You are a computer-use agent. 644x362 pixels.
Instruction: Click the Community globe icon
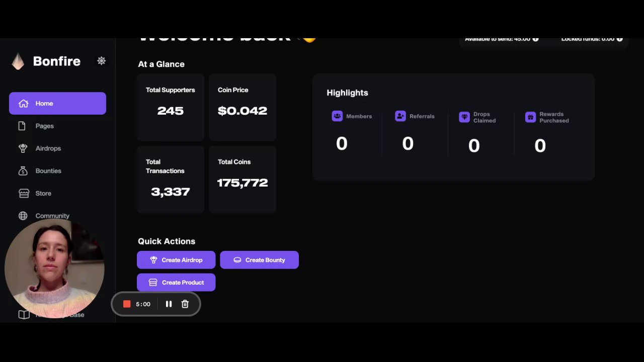pyautogui.click(x=23, y=216)
